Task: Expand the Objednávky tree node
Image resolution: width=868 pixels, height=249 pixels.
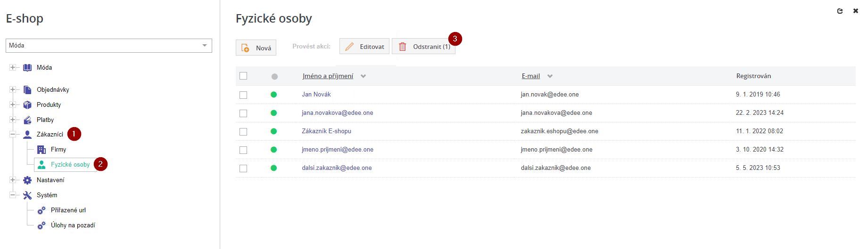Action: 13,89
